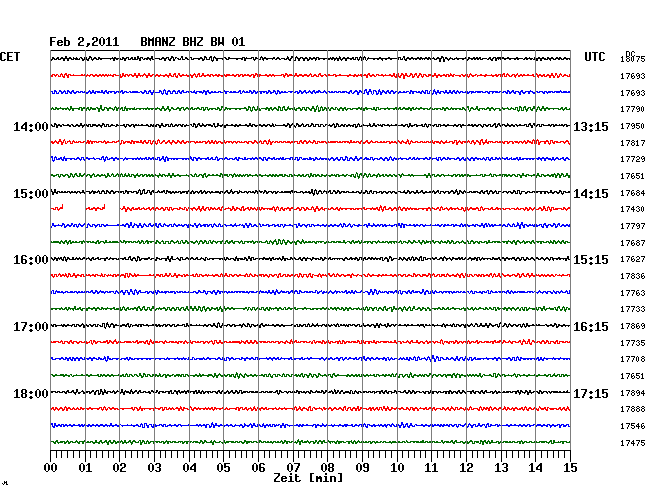650x494 pixels.
Task: Click the "Zeit [min]" axis title
Action: coord(308,478)
